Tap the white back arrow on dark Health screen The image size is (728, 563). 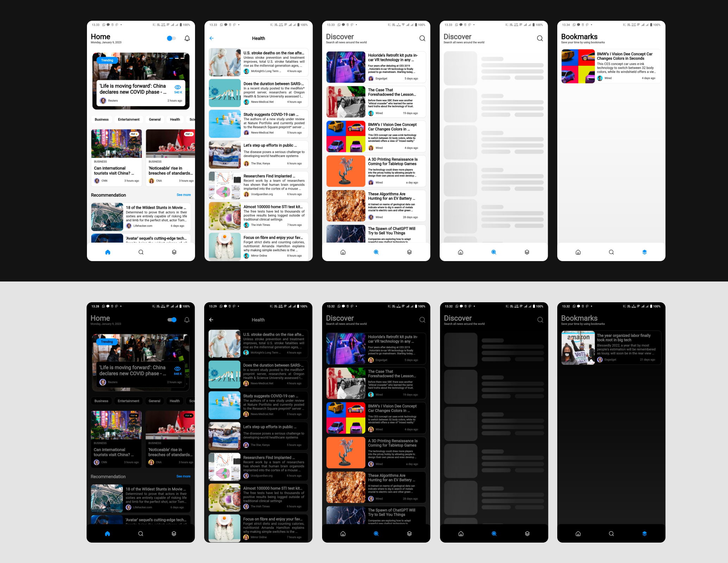(211, 320)
